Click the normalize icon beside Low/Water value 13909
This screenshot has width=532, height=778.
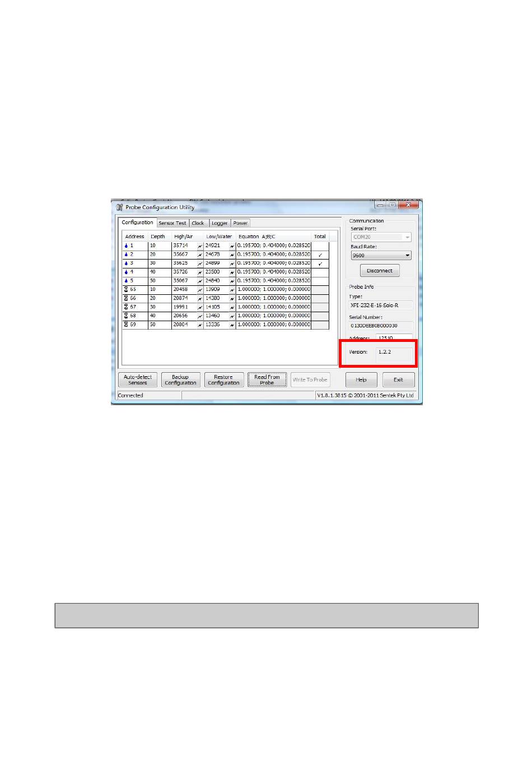coord(232,290)
